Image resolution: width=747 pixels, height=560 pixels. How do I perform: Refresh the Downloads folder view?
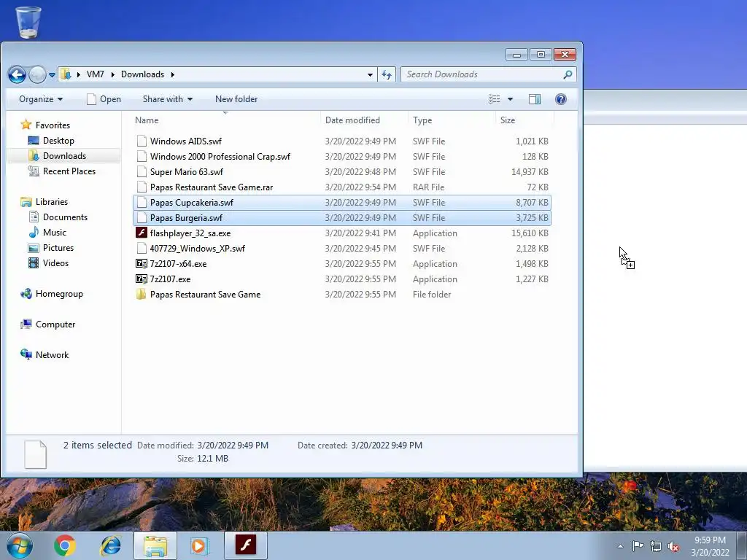click(x=387, y=75)
